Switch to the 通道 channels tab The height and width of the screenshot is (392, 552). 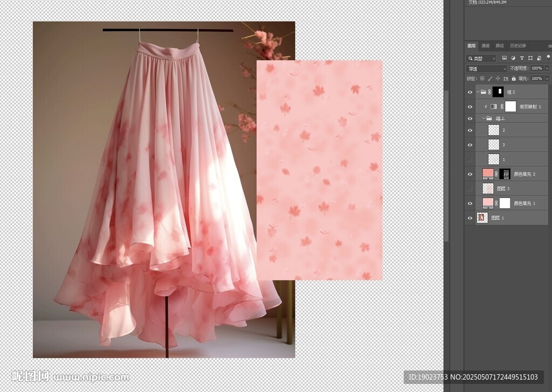coord(486,46)
